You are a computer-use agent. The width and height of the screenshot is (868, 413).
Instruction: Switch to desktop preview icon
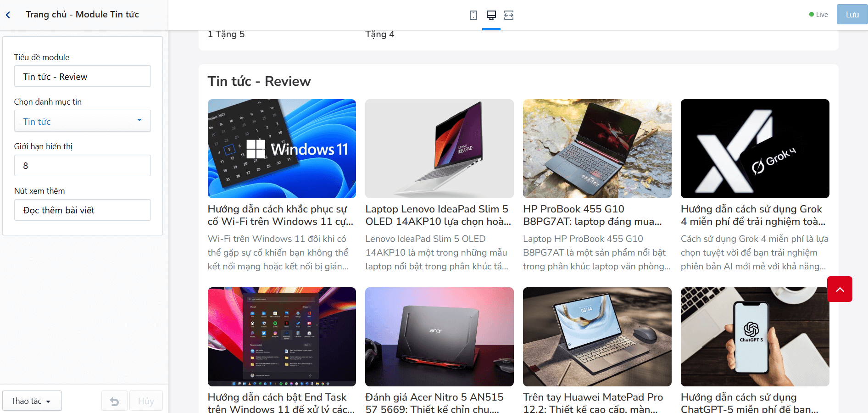(x=491, y=15)
